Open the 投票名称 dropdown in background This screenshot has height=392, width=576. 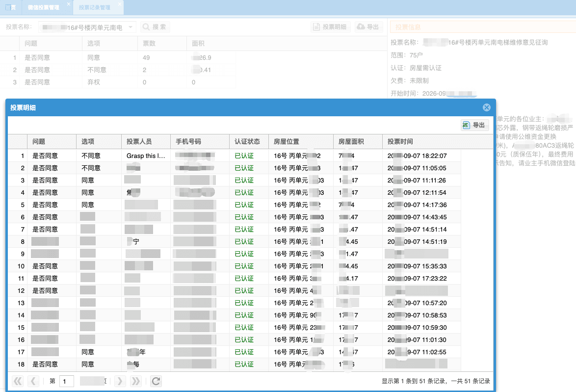click(131, 27)
